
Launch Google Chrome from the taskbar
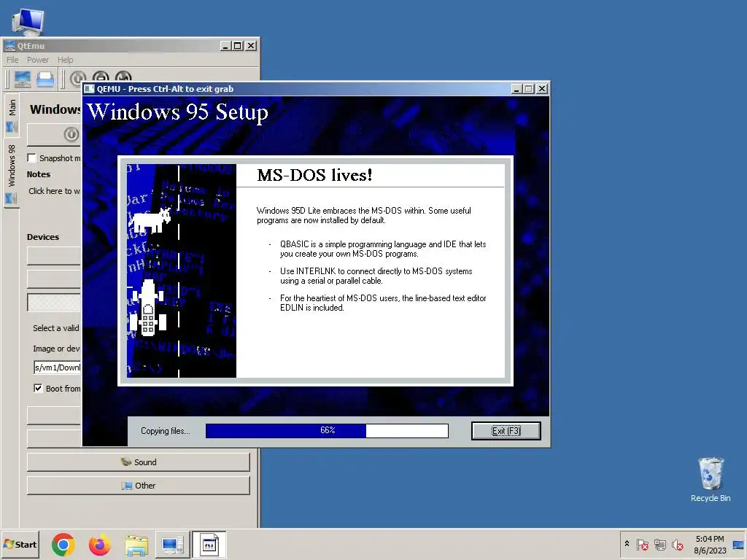[x=63, y=545]
